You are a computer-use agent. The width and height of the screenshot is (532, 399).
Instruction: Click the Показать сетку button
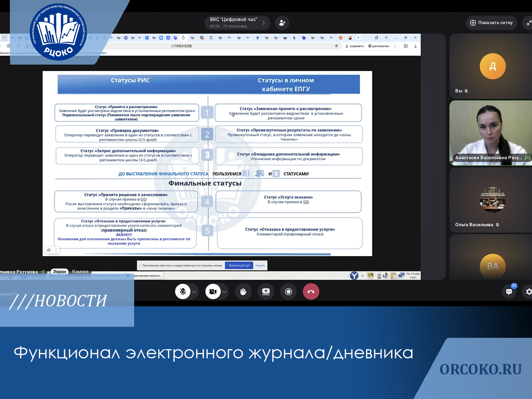[491, 23]
